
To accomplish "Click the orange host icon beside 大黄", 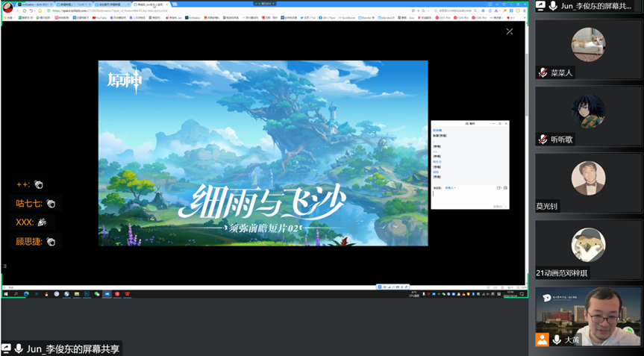I will pyautogui.click(x=543, y=340).
